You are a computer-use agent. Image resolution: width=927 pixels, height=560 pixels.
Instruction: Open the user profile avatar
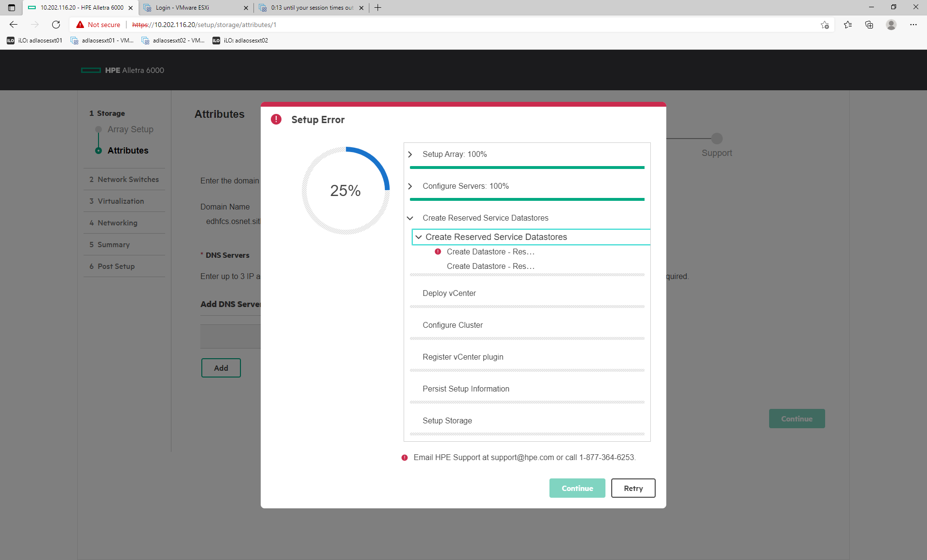(891, 25)
